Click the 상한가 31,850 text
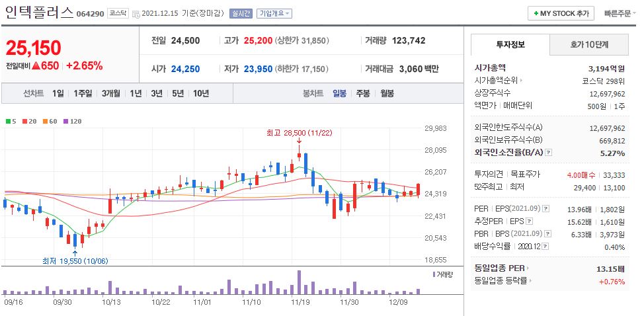 302,40
